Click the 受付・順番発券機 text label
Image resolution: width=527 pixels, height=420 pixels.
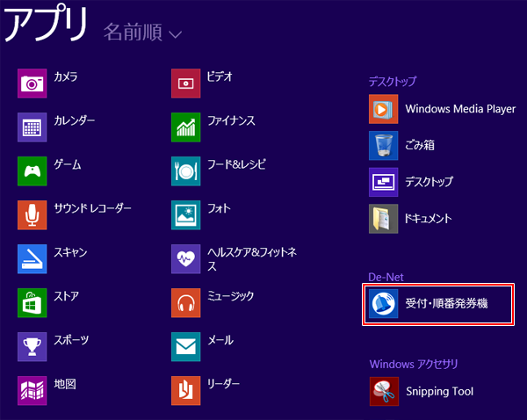446,303
